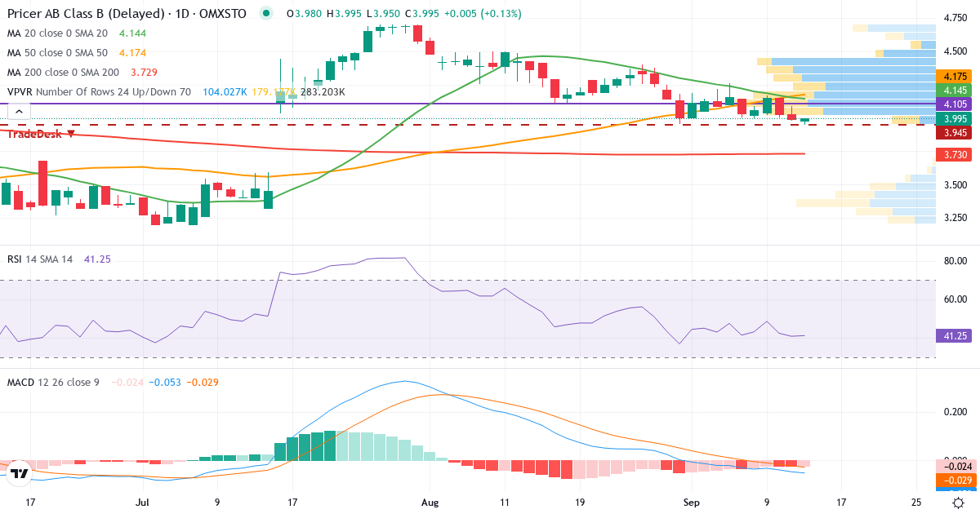The width and height of the screenshot is (980, 514).
Task: Click the TradeDesk label
Action: click(36, 134)
